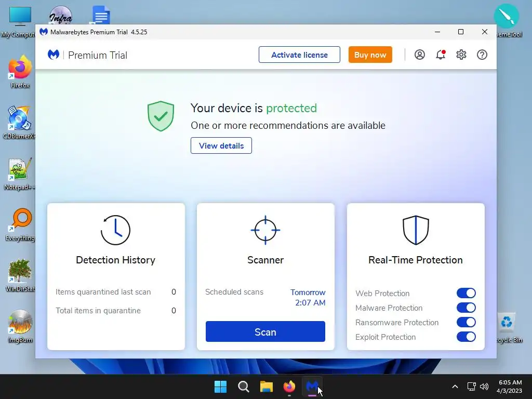Viewport: 532px width, 399px height.
Task: Click the Exploit Protection label
Action: (x=385, y=337)
